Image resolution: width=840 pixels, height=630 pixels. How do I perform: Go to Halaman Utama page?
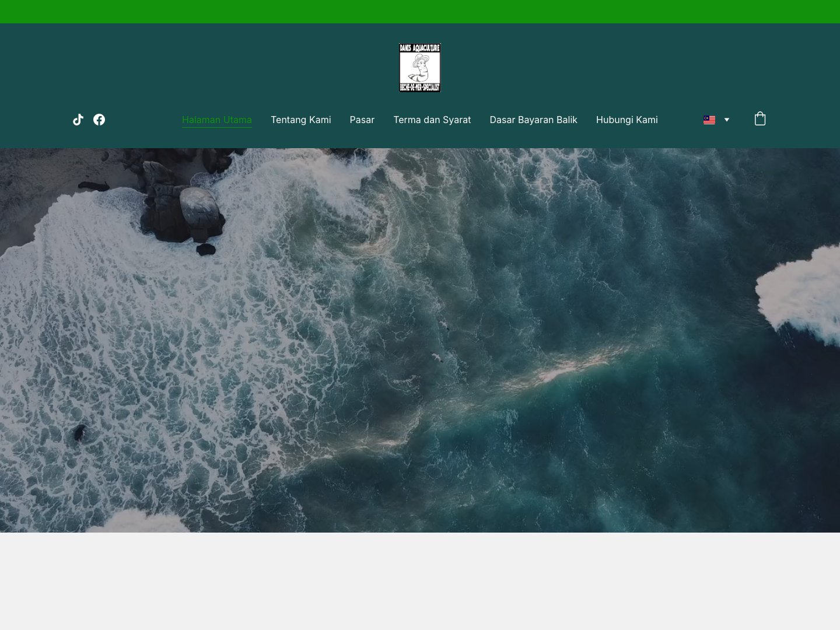point(217,120)
